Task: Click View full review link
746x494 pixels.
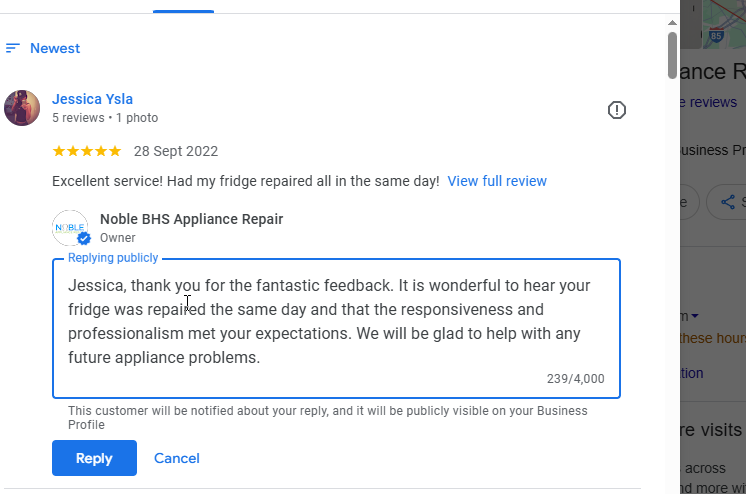Action: (x=497, y=181)
